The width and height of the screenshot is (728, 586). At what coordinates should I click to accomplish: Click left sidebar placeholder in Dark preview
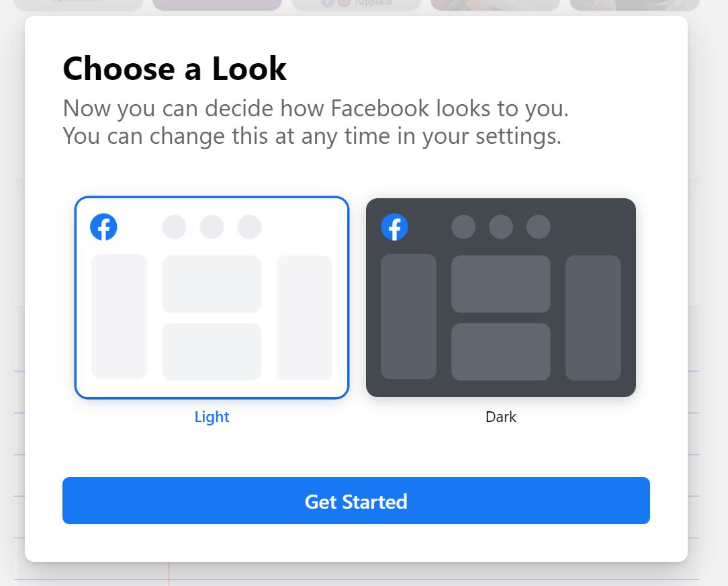pos(408,317)
